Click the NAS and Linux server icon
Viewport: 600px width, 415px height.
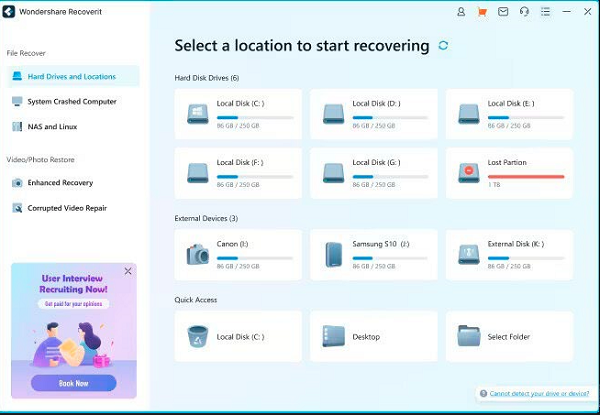17,127
